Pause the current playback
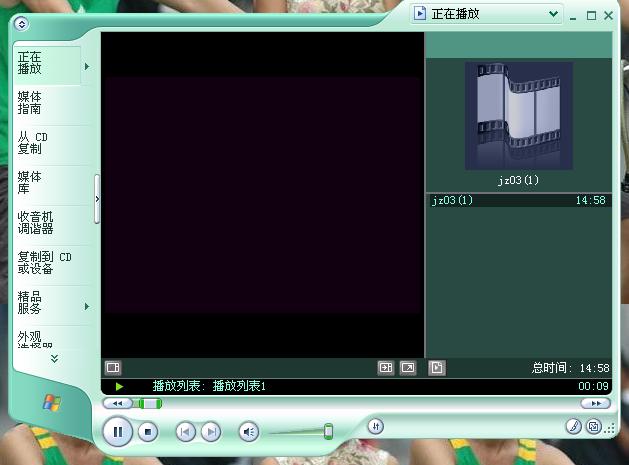 point(117,432)
